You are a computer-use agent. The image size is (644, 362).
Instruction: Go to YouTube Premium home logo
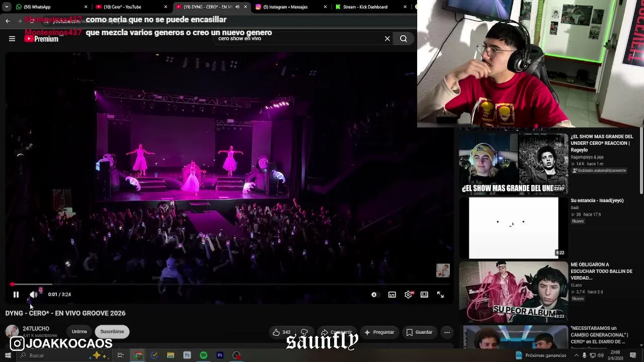[41, 39]
